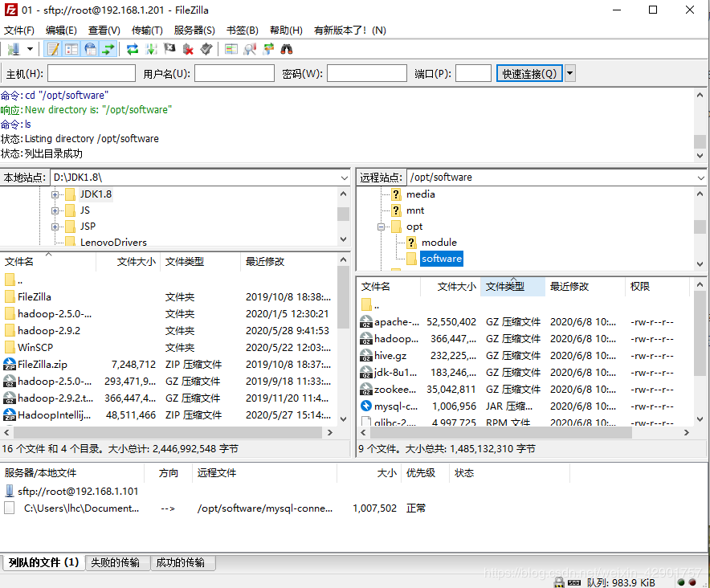Click the 快速连接(Q) button
The width and height of the screenshot is (710, 588).
coord(529,73)
